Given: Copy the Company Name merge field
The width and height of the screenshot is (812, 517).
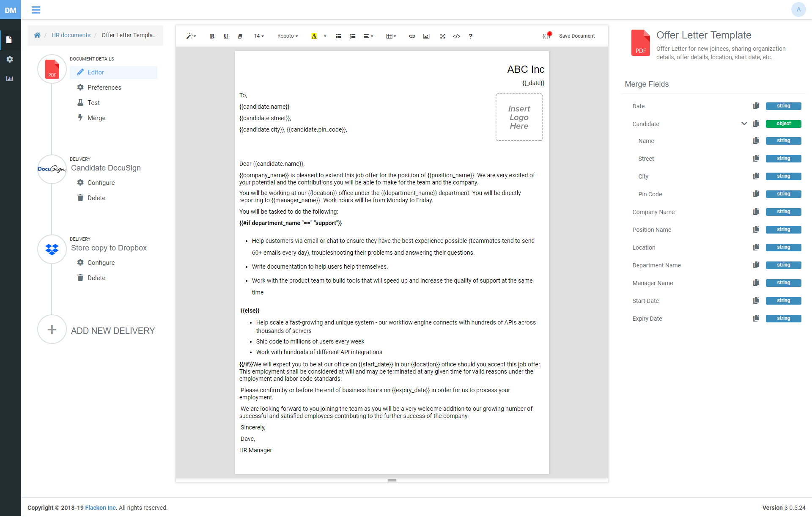Looking at the screenshot, I should pyautogui.click(x=756, y=212).
